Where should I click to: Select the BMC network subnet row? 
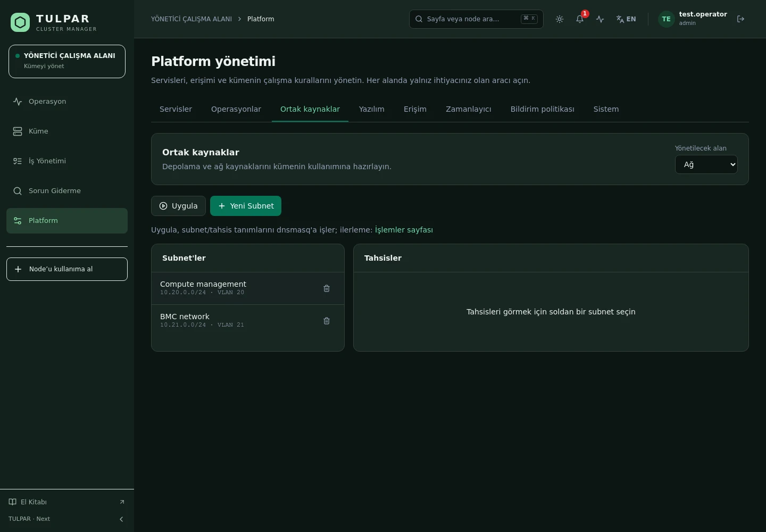click(248, 321)
